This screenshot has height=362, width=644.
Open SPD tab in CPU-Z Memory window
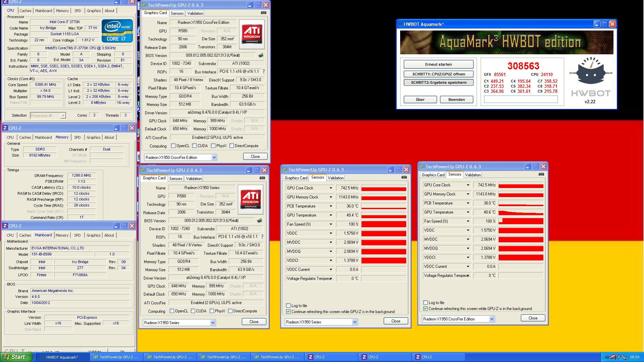[x=77, y=137]
